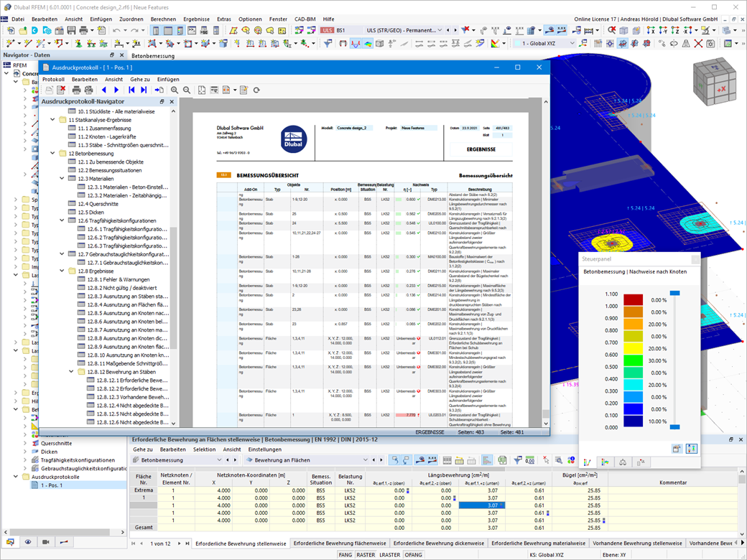Screen dimensions: 747x560
Task: Open Gehe zu in results table menu
Action: click(143, 449)
